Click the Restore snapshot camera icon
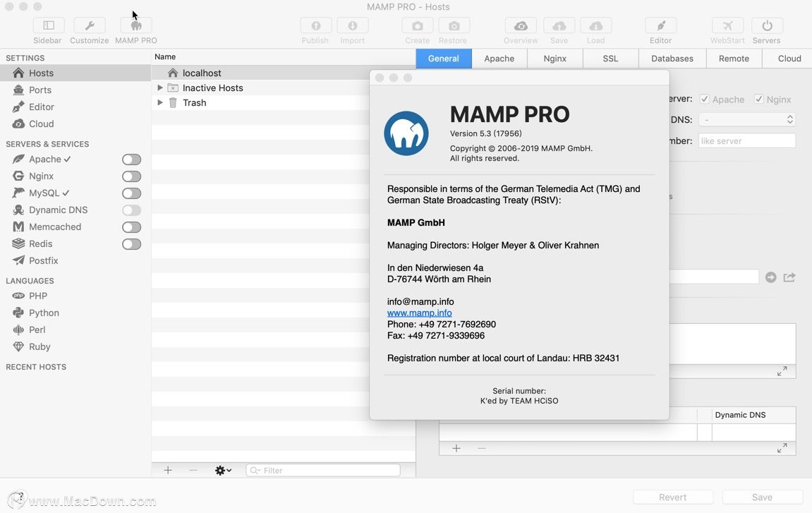 pyautogui.click(x=454, y=25)
